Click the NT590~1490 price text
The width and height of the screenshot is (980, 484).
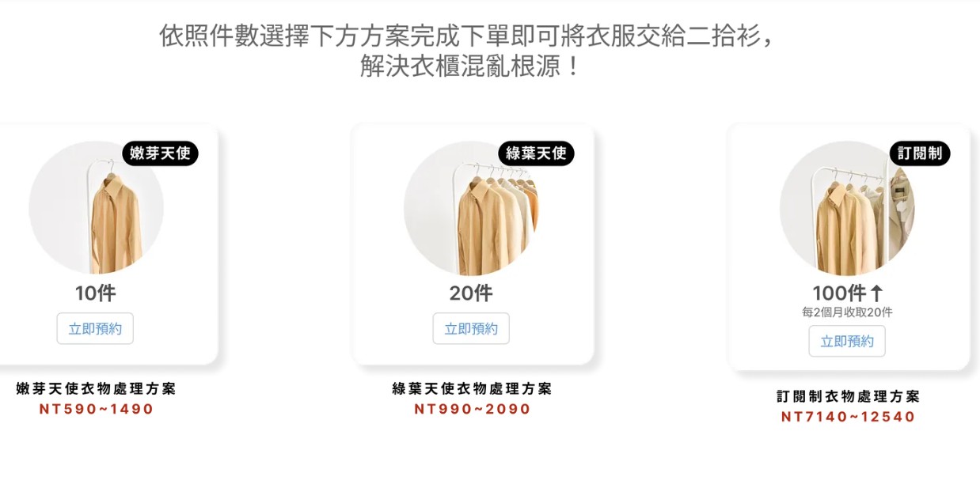[96, 409]
